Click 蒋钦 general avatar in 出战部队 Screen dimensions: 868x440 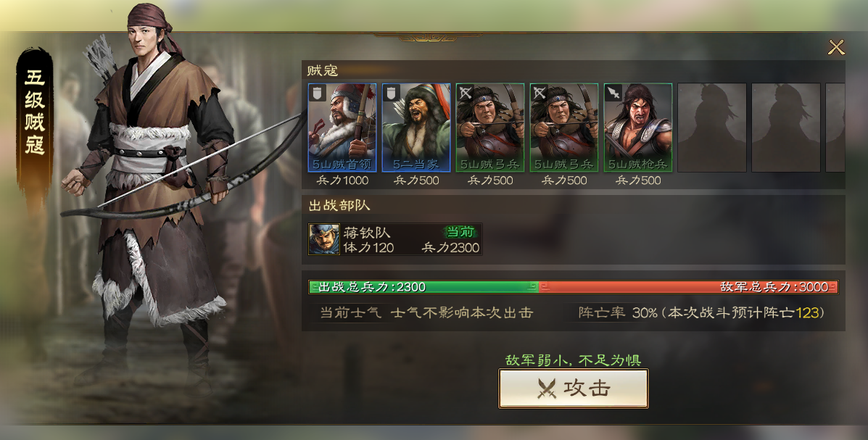tap(324, 239)
